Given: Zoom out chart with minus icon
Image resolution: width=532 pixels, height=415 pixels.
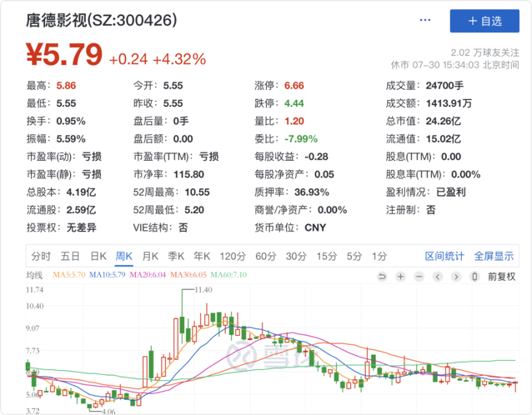Looking at the screenshot, I should click(419, 277).
